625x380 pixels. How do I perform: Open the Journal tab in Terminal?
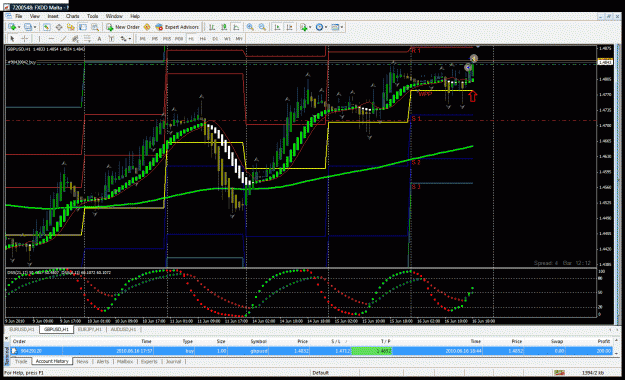click(x=173, y=362)
